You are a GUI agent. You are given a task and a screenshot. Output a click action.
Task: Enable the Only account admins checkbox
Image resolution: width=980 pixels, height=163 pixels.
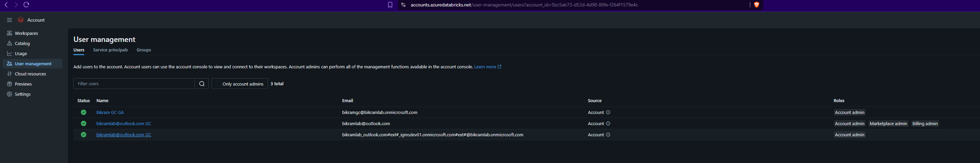point(218,84)
